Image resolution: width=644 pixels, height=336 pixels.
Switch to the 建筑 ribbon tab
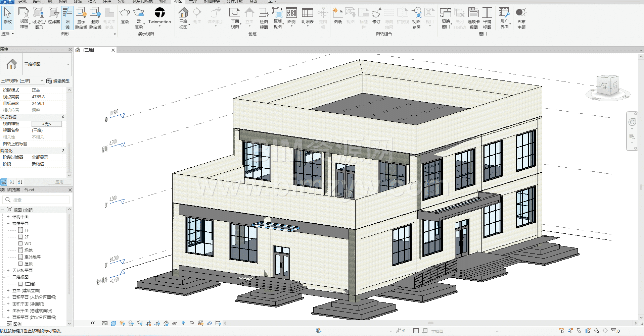[x=22, y=2]
